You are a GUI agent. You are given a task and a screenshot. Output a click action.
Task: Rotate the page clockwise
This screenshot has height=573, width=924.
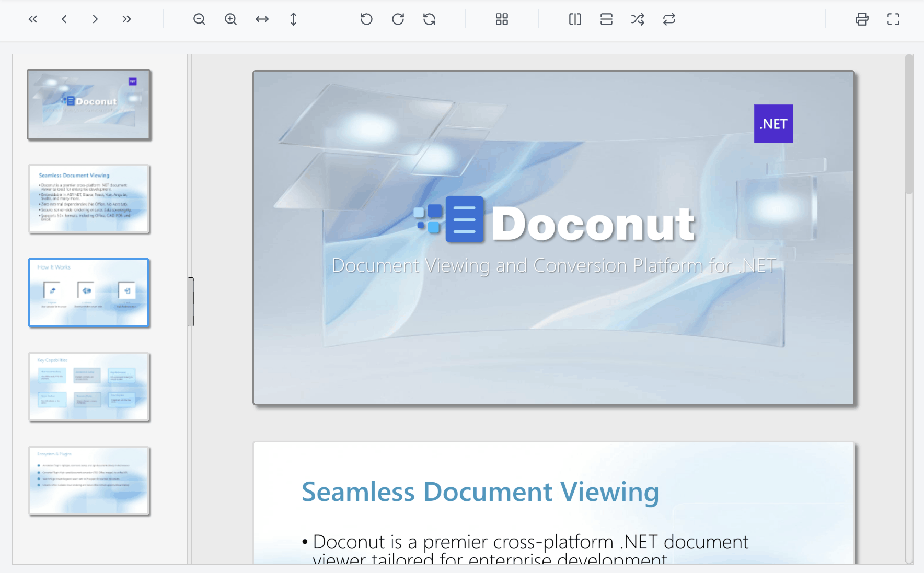click(x=398, y=19)
